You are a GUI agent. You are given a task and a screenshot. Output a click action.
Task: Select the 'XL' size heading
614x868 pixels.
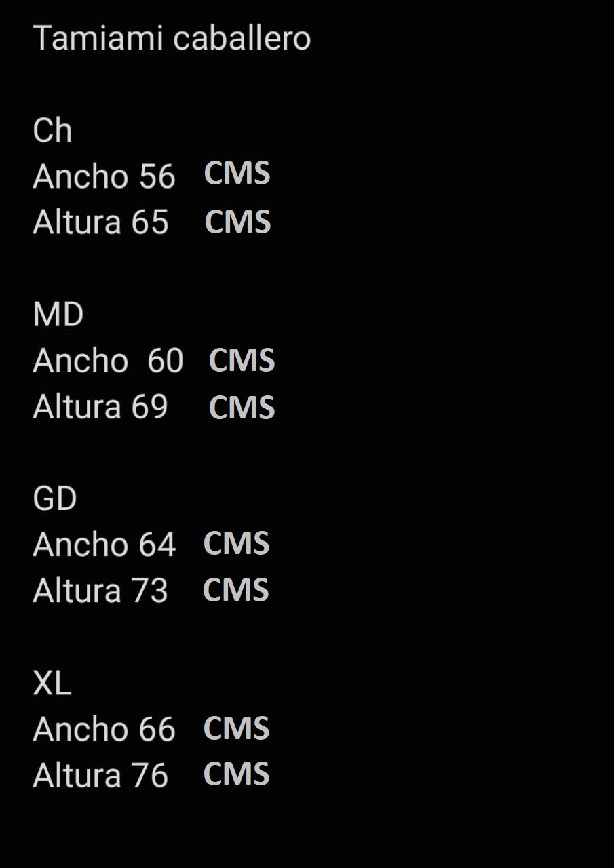(52, 684)
